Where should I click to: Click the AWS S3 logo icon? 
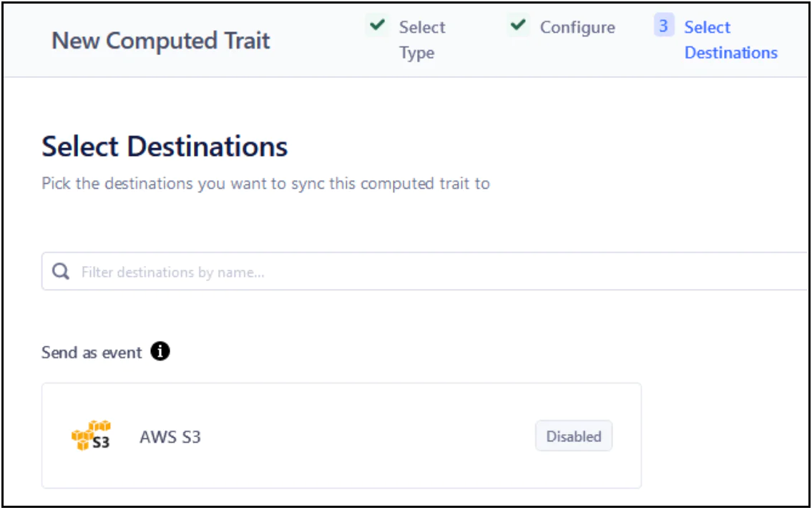tap(91, 436)
